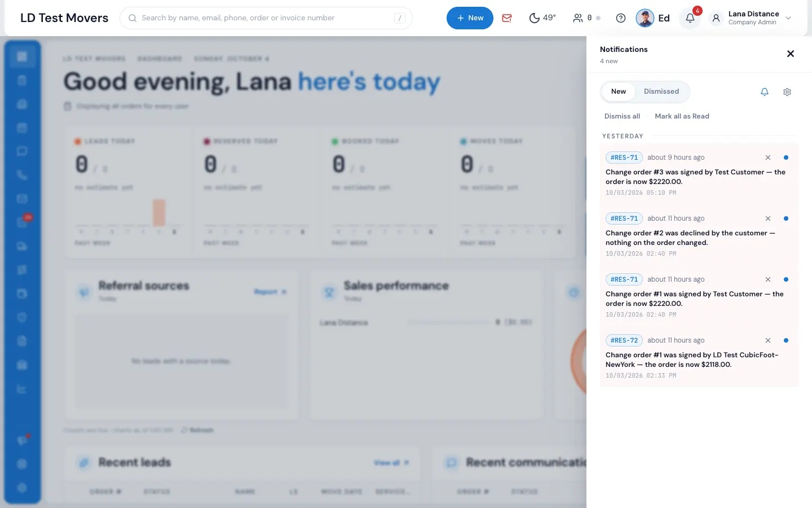Click message "Change order #1 was signed by LD Test CubicFoot-NewYork"

pos(692,360)
